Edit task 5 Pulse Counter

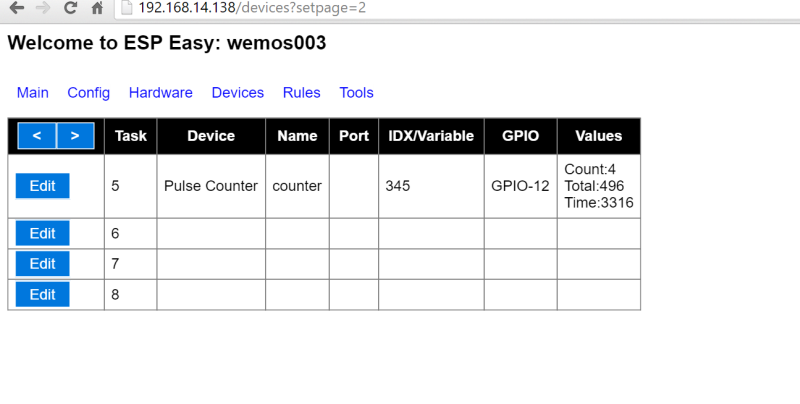coord(42,186)
